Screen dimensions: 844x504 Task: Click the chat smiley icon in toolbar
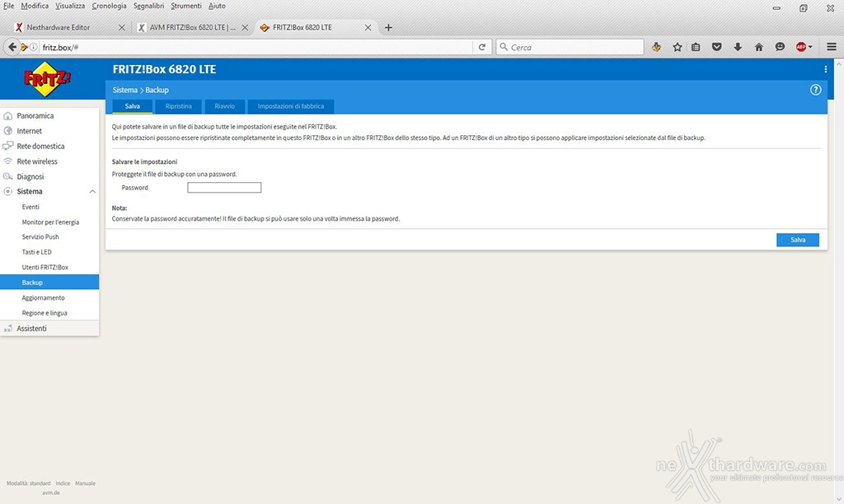[780, 47]
